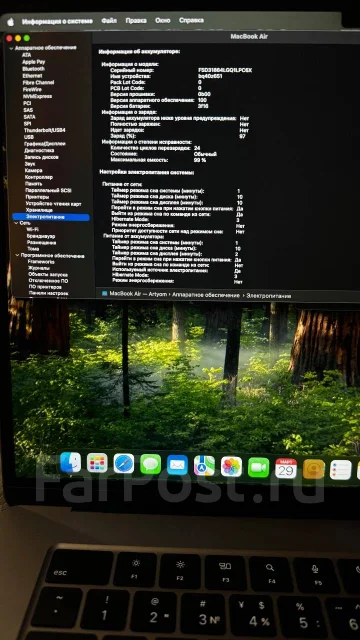Open the Contacts app in the Dock

[313, 469]
